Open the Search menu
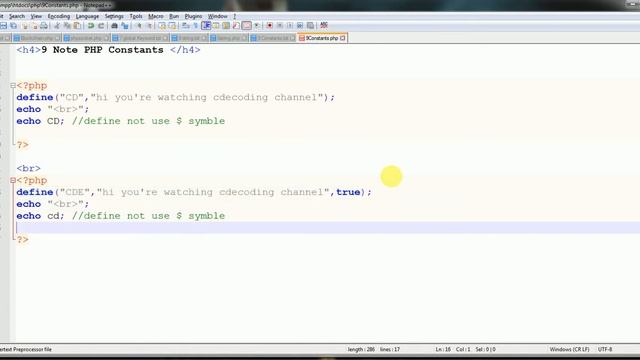Screen dimensions: 640x360 [x=17, y=16]
